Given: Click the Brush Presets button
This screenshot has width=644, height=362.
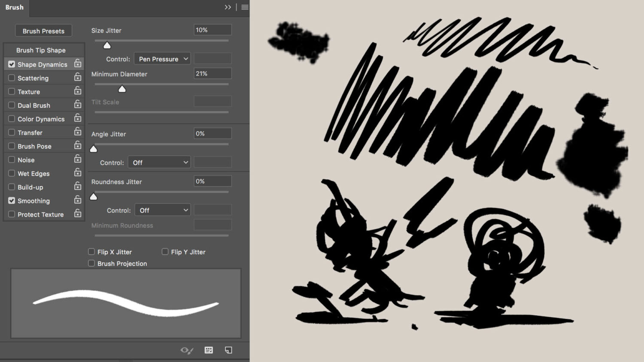Looking at the screenshot, I should [x=43, y=30].
